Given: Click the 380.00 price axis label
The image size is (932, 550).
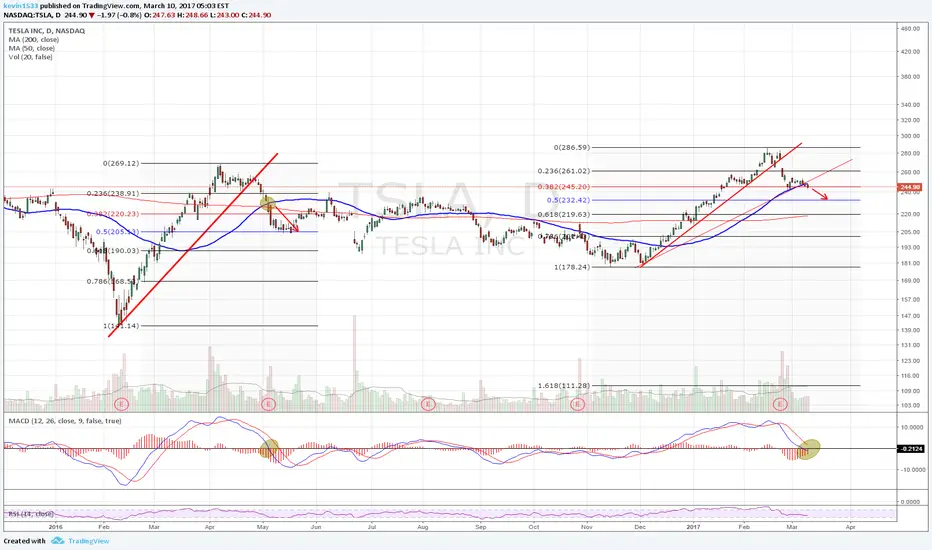Looking at the screenshot, I should [910, 77].
